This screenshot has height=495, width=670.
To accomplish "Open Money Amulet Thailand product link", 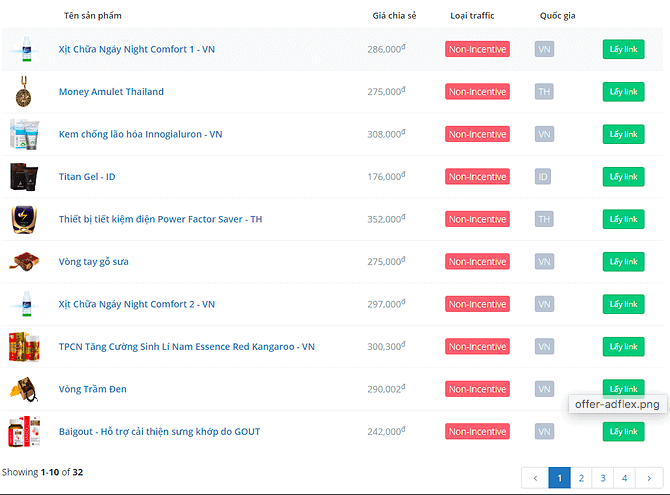I will point(111,92).
